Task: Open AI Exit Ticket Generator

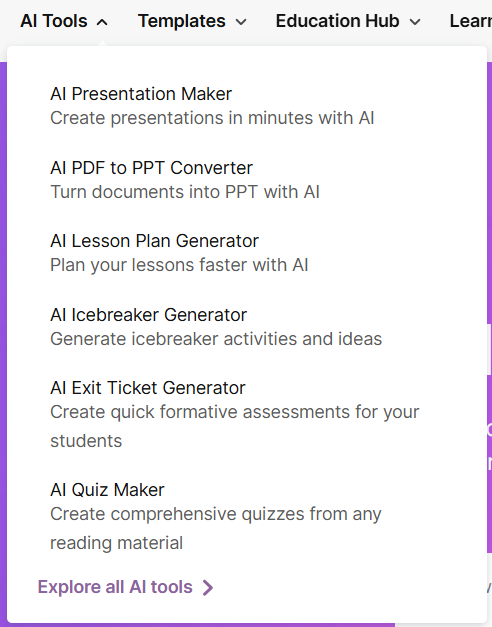Action: [x=148, y=388]
